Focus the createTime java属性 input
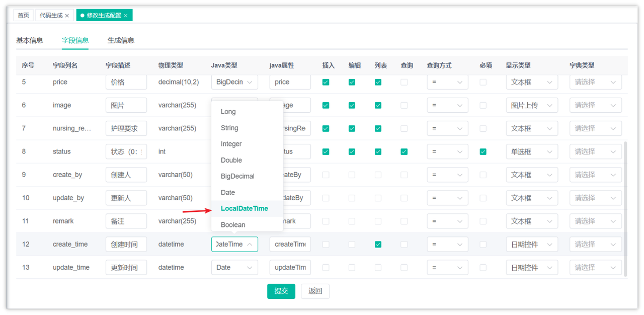 (x=290, y=244)
